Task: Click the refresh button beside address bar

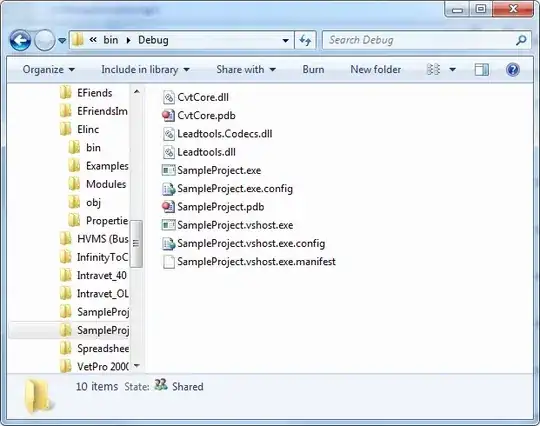Action: click(305, 40)
